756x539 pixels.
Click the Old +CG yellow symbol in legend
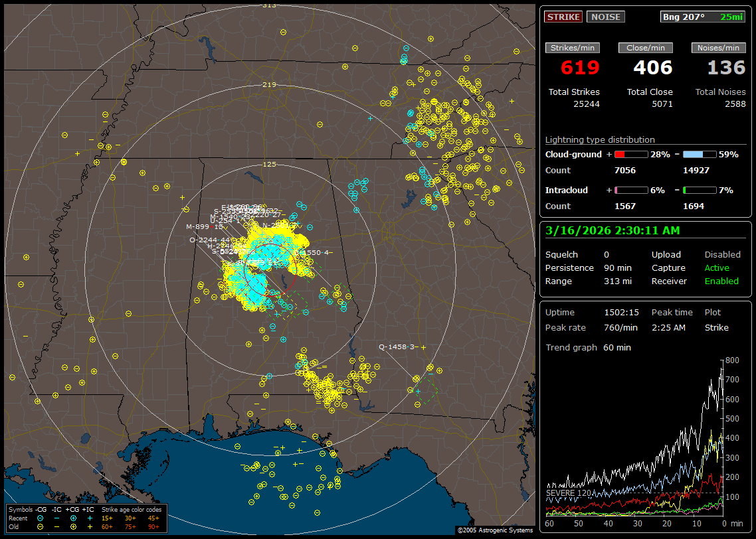tap(73, 526)
